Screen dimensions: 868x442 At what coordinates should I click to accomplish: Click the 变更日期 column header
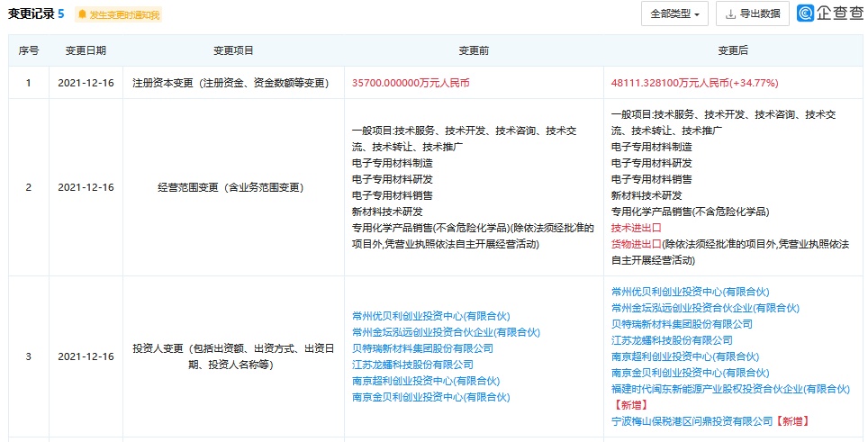[x=86, y=50]
